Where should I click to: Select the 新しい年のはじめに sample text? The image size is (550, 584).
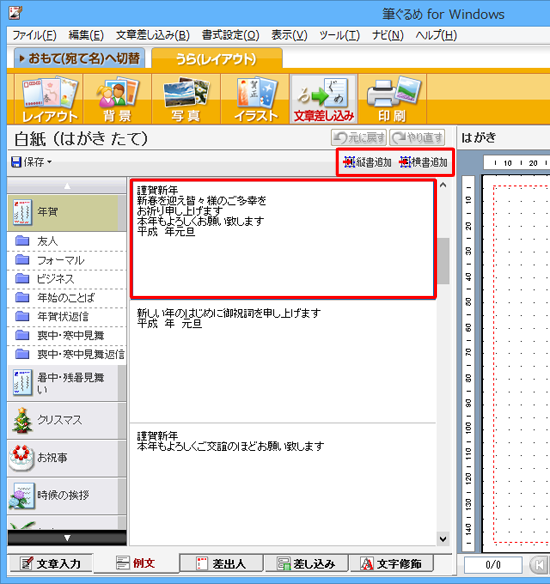click(283, 361)
